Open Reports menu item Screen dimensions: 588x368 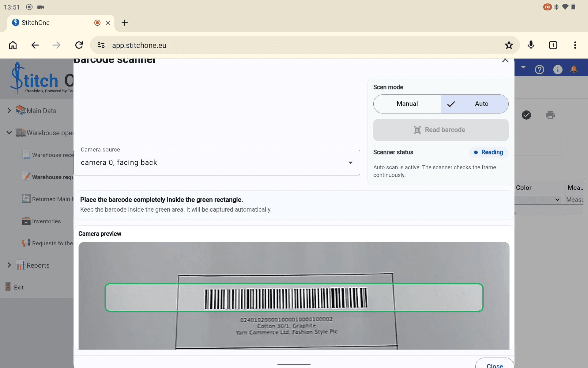coord(38,265)
